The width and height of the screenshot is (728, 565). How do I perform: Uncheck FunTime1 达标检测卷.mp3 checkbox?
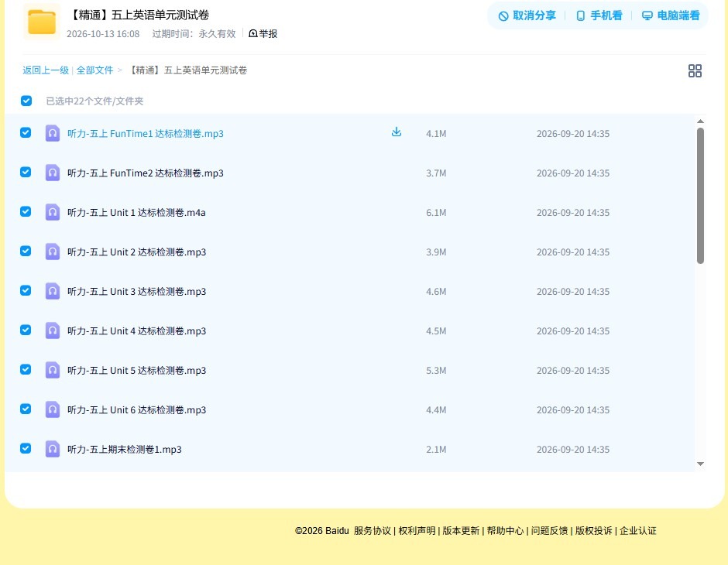point(26,132)
